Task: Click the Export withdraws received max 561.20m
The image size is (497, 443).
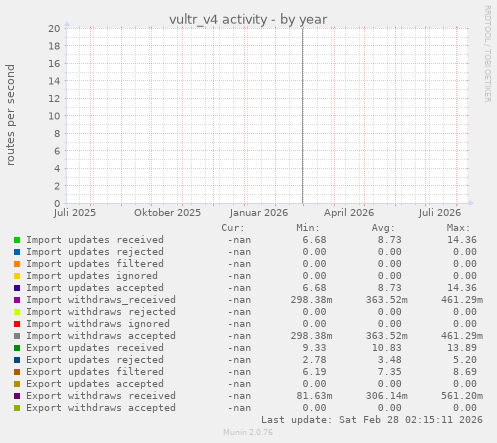Action: point(462,396)
